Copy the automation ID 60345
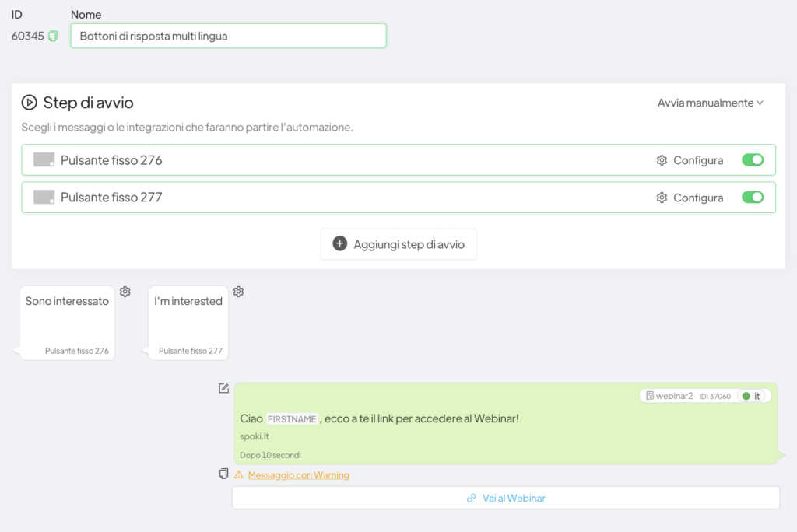This screenshot has height=532, width=797. (53, 36)
